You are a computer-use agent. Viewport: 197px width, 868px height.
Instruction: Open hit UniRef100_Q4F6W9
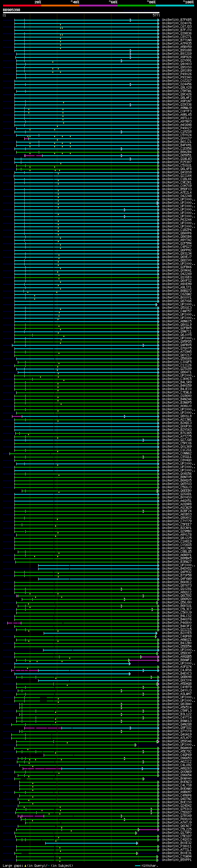pyautogui.click(x=177, y=579)
